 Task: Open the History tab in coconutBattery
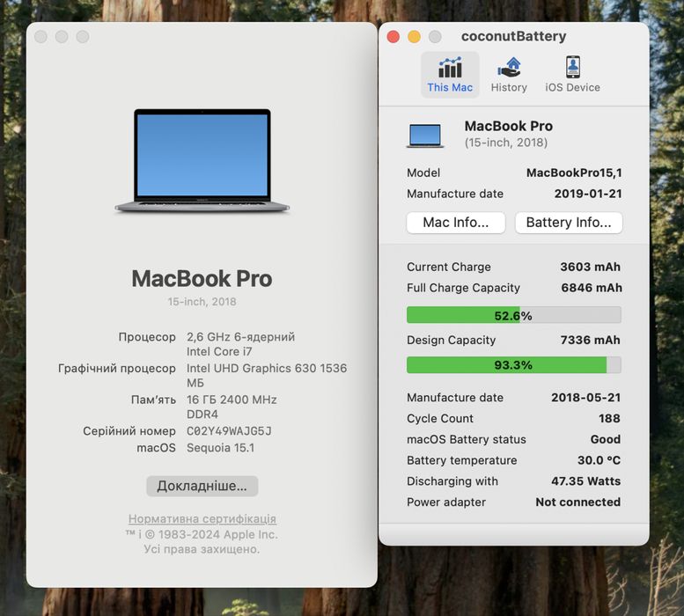coord(509,75)
